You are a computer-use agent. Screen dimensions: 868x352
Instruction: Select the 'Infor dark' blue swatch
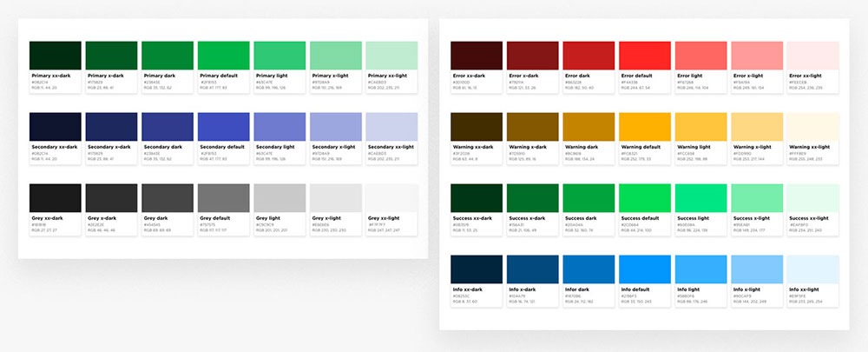pos(589,269)
